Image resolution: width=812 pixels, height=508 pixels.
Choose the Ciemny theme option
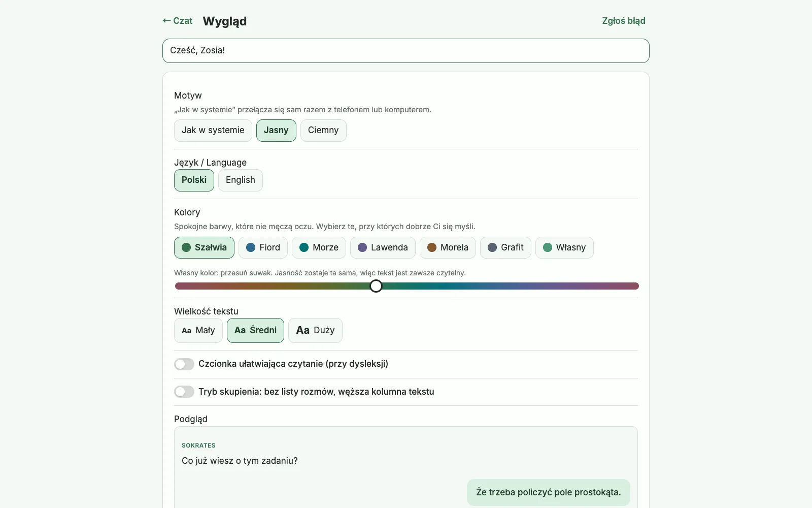(323, 131)
